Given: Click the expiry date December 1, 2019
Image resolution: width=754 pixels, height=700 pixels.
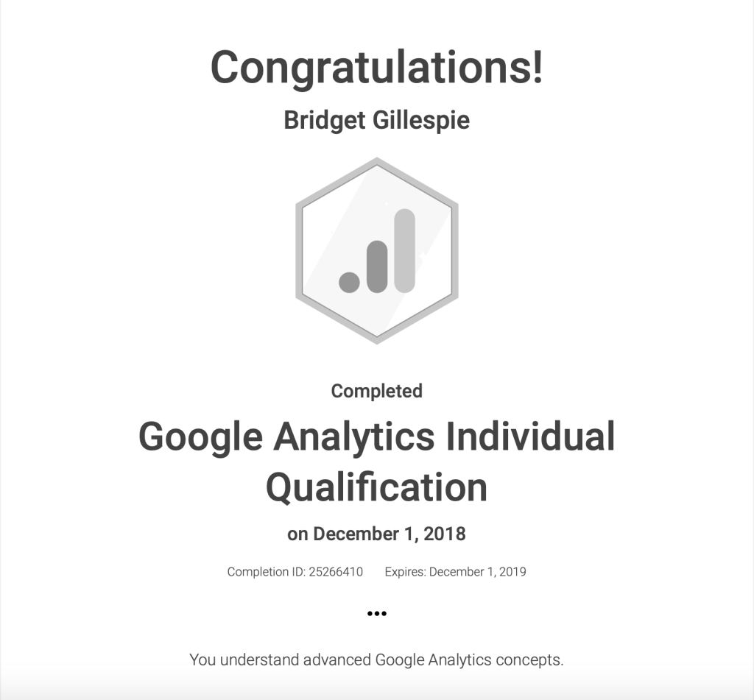Looking at the screenshot, I should (477, 572).
